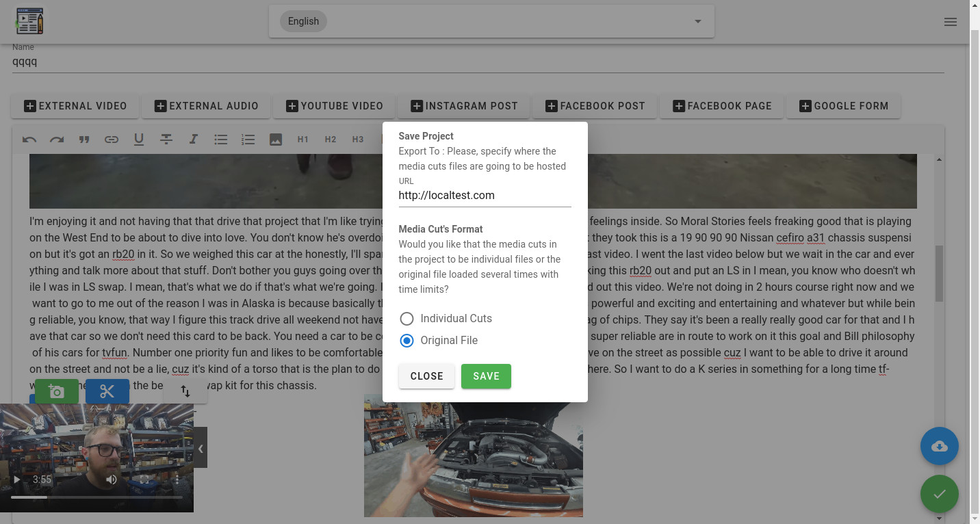Screen dimensions: 980x524
Task: Open the hamburger menu at top right
Action: point(951,22)
